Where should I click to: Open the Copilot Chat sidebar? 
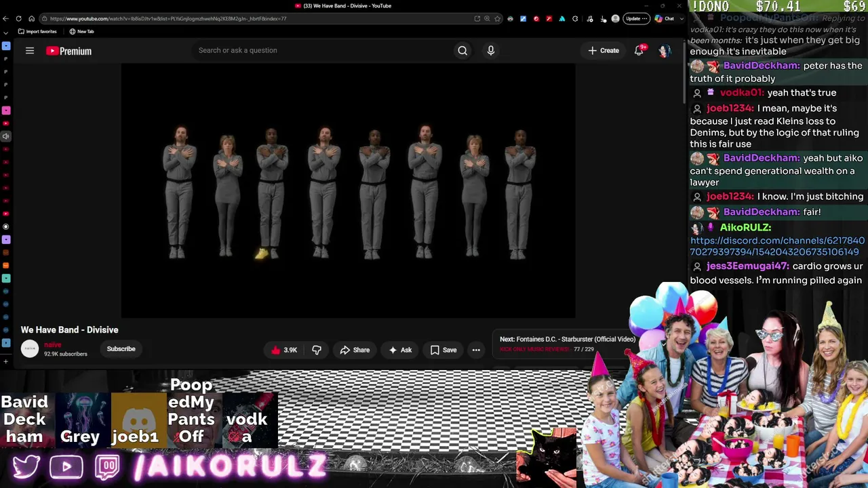665,18
